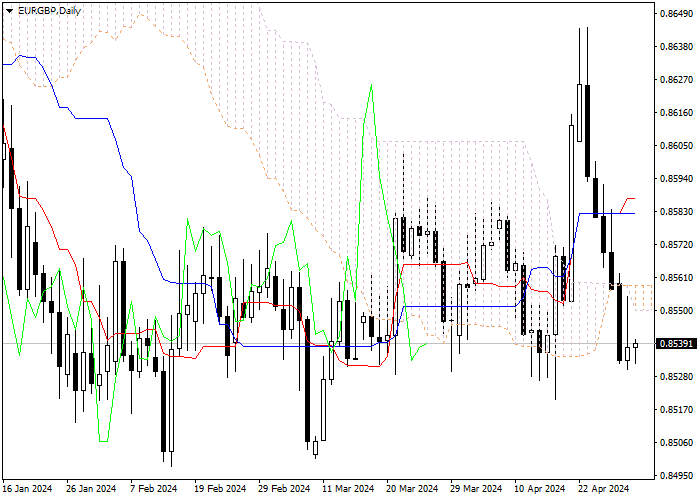Select the 19 Feb 2024 date label
This screenshot has height=500, width=700.
click(x=220, y=489)
